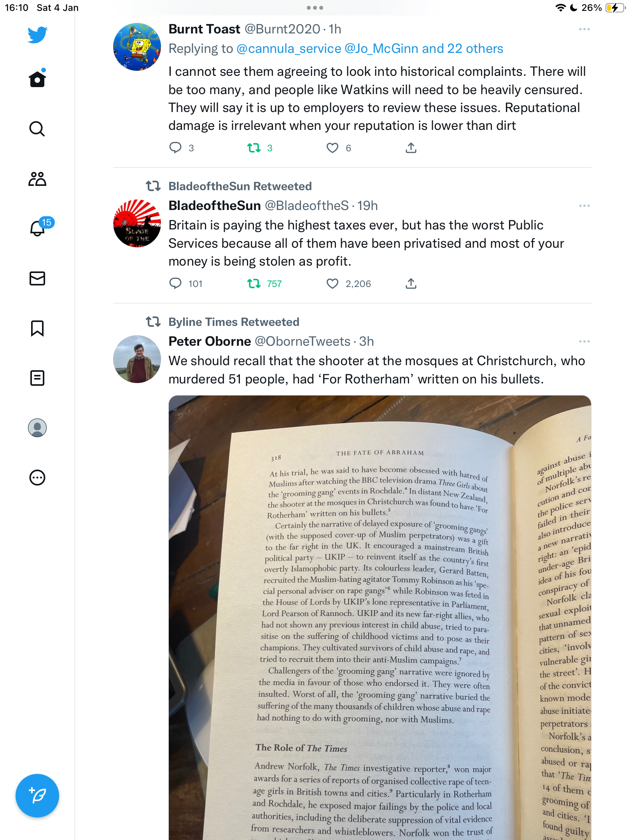The image size is (630, 840).
Task: Open @cannula_service mention link
Action: pyautogui.click(x=289, y=49)
